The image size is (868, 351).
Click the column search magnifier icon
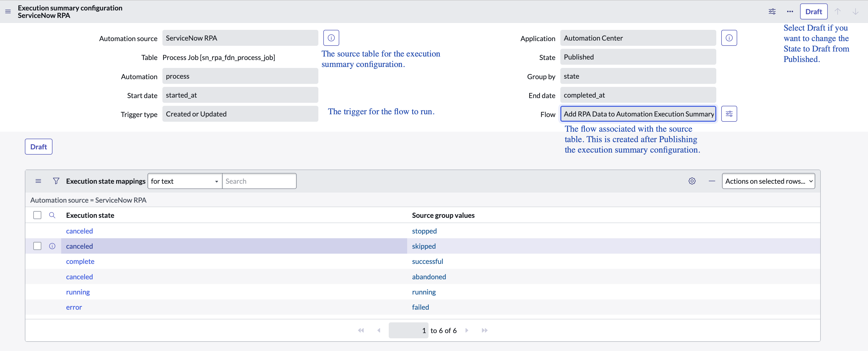52,215
